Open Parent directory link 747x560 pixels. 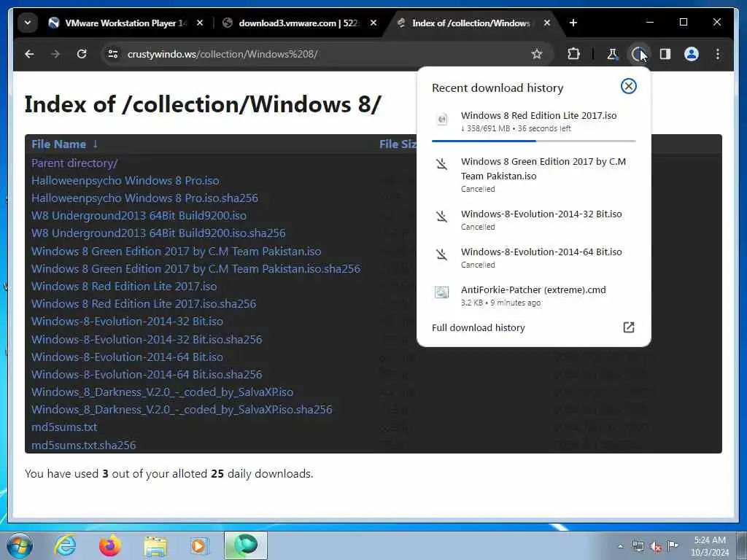point(74,163)
